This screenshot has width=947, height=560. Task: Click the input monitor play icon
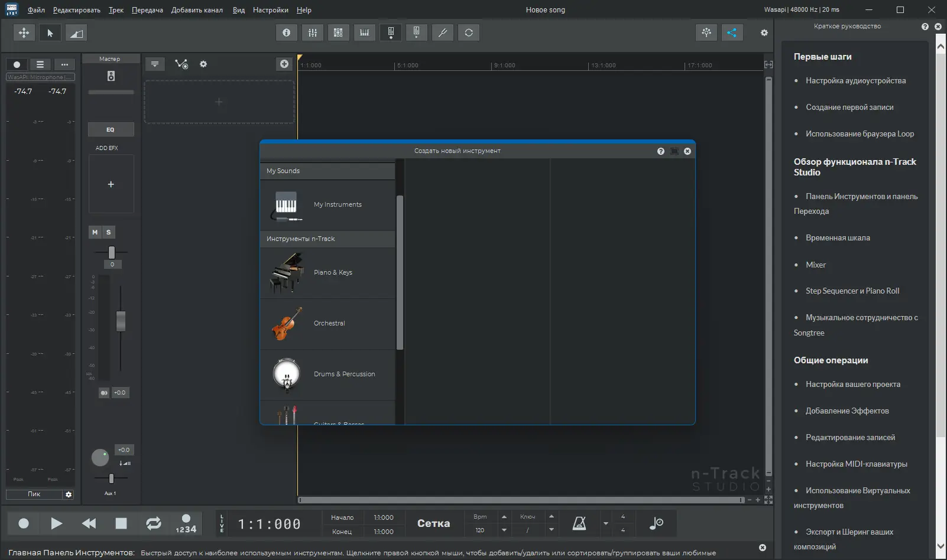(417, 32)
